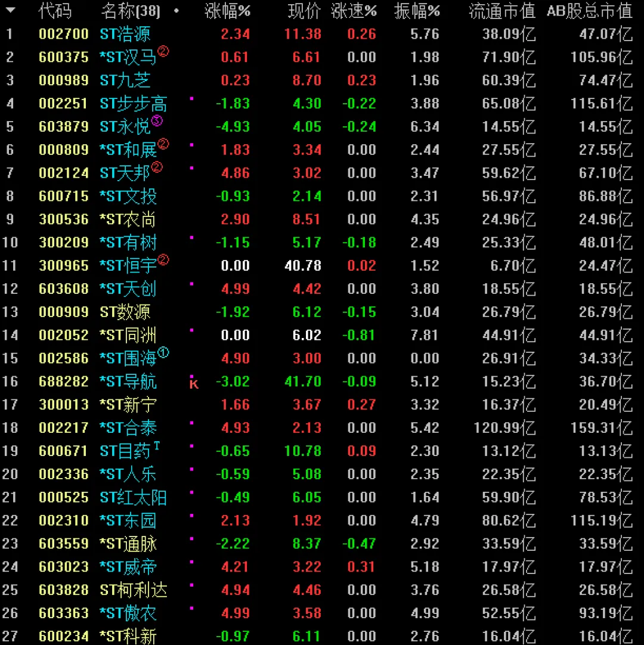Click current price 11.38 in ST浩源 row
This screenshot has height=645, width=644.
302,34
